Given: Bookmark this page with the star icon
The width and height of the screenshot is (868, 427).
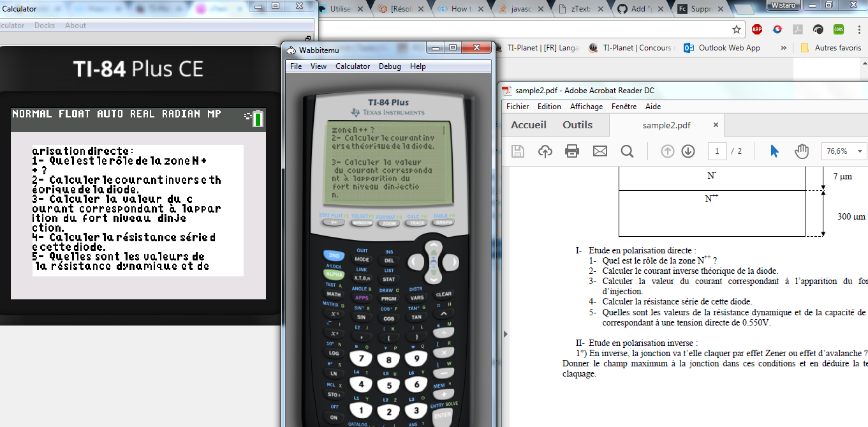Looking at the screenshot, I should (737, 29).
